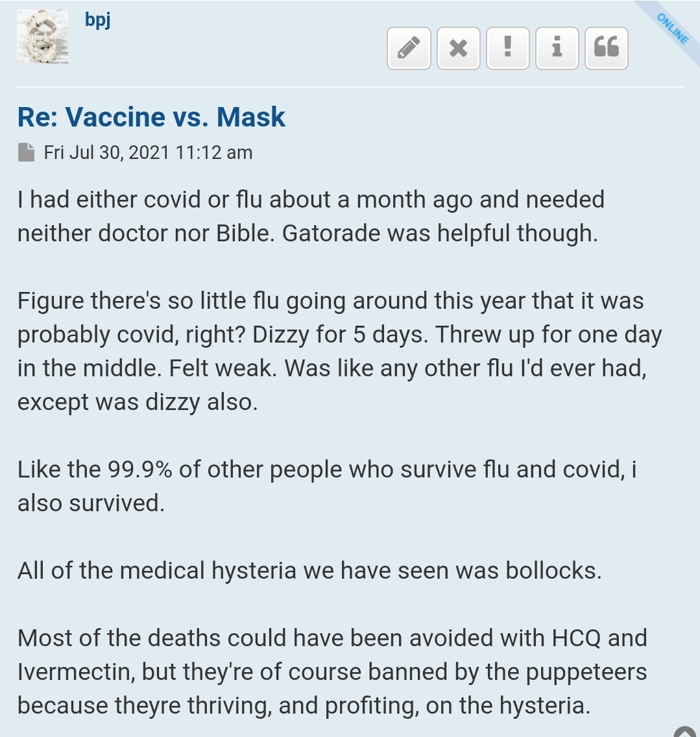Report this post via the exclamation icon
This screenshot has width=700, height=737.
click(508, 49)
